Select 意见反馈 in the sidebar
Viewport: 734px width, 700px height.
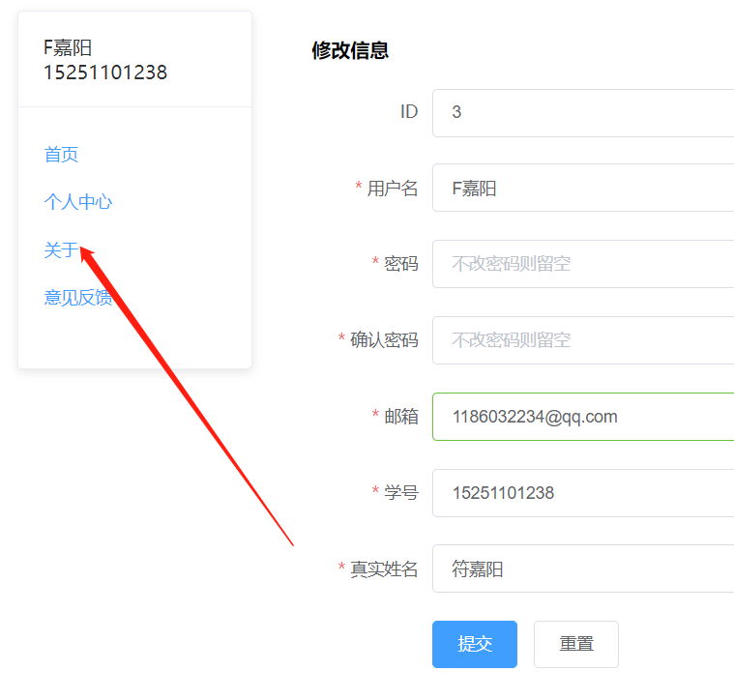point(77,298)
